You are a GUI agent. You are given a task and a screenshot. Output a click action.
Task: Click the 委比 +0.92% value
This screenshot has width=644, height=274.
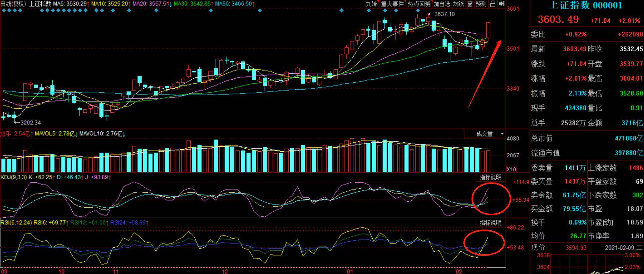tap(576, 35)
